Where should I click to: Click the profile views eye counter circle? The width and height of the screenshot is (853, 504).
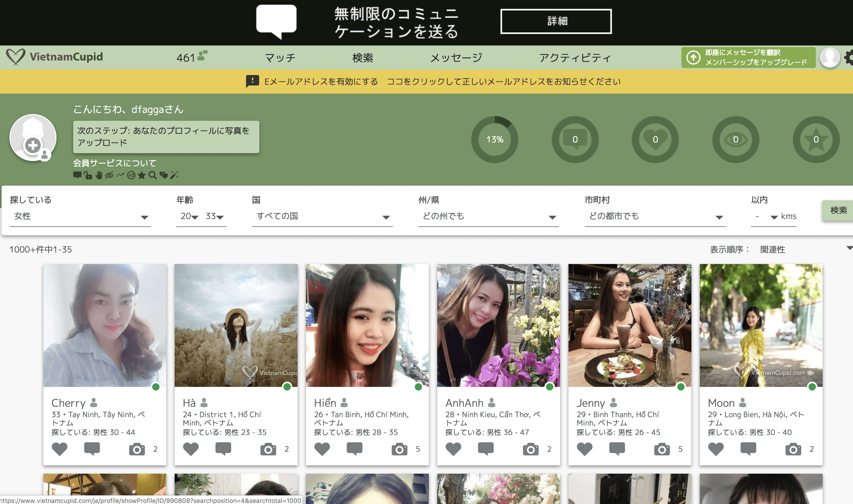coord(736,139)
